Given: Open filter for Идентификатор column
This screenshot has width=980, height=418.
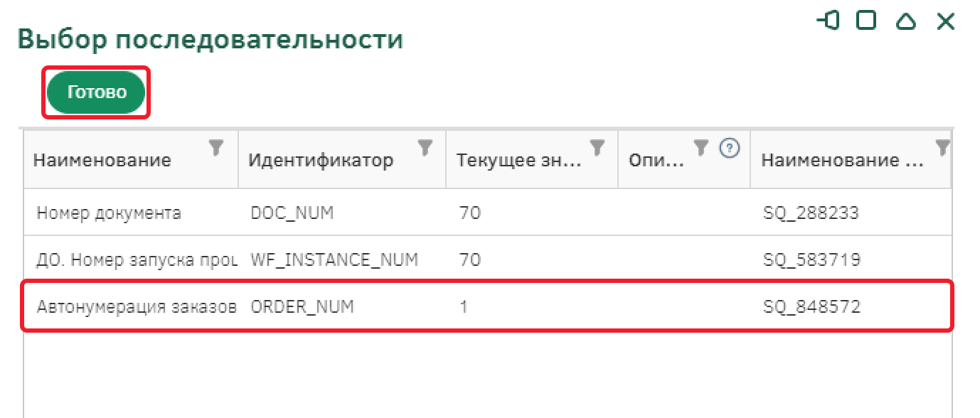Looking at the screenshot, I should click(x=425, y=147).
